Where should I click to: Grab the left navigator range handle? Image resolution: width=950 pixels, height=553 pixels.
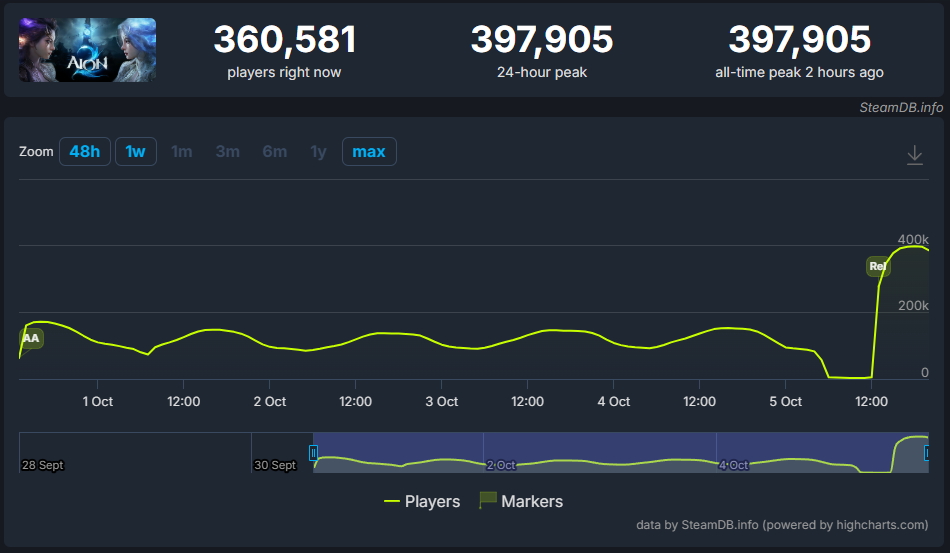click(x=313, y=452)
